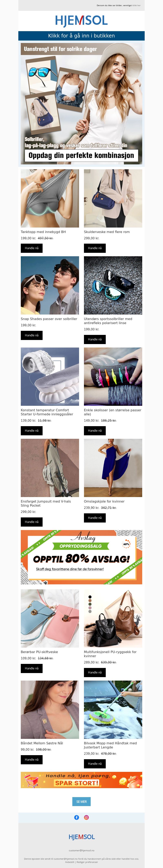Open the Berørbar PU-skiftveske image

pyautogui.click(x=50, y=618)
